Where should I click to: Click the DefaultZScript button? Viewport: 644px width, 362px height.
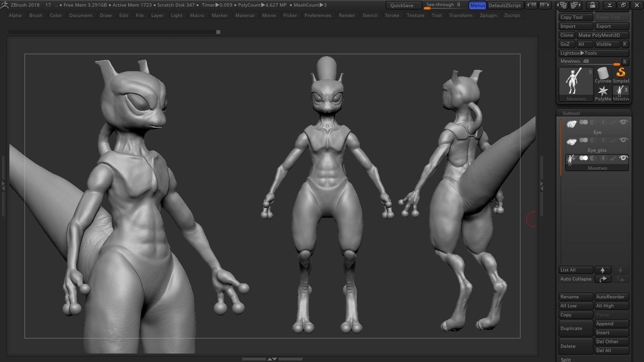(505, 5)
